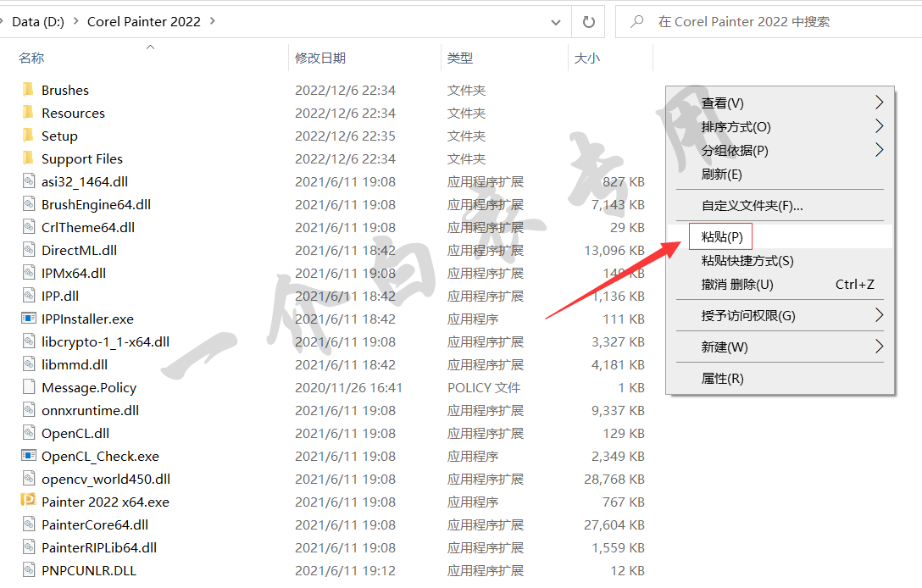Expand the chevron after Data (D:)
This screenshot has width=922, height=588.
point(76,21)
